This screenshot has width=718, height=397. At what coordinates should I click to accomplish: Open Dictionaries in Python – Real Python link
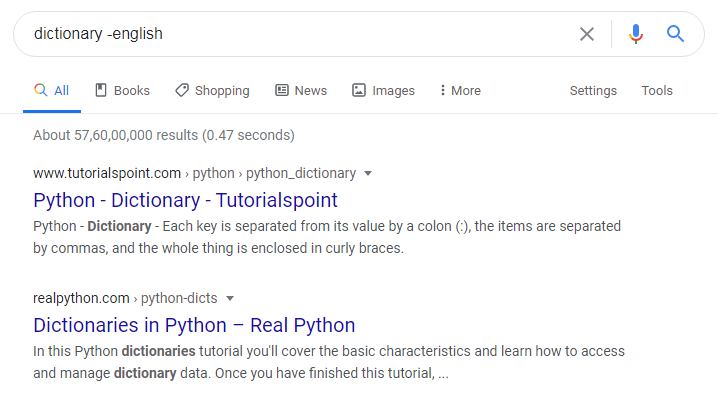tap(194, 325)
